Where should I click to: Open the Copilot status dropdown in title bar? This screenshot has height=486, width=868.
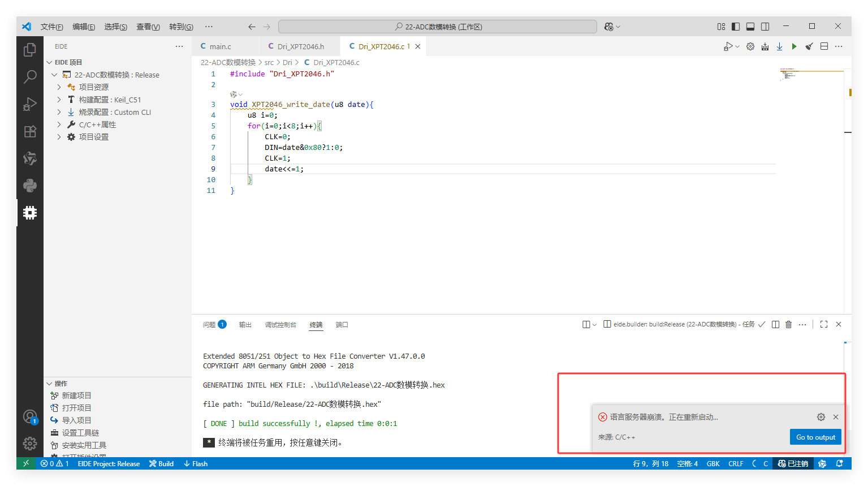612,27
